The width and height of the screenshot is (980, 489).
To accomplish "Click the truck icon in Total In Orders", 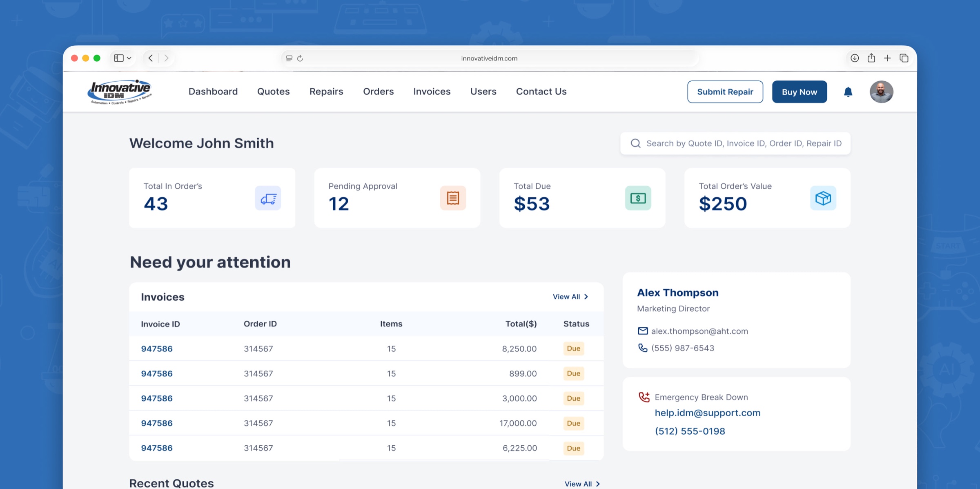I will coord(268,198).
